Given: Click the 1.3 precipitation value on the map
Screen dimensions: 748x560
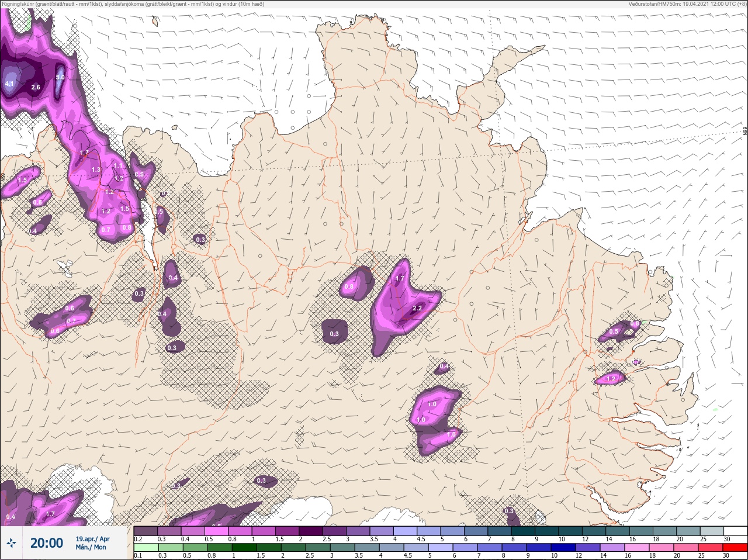Looking at the screenshot, I should click(96, 170).
